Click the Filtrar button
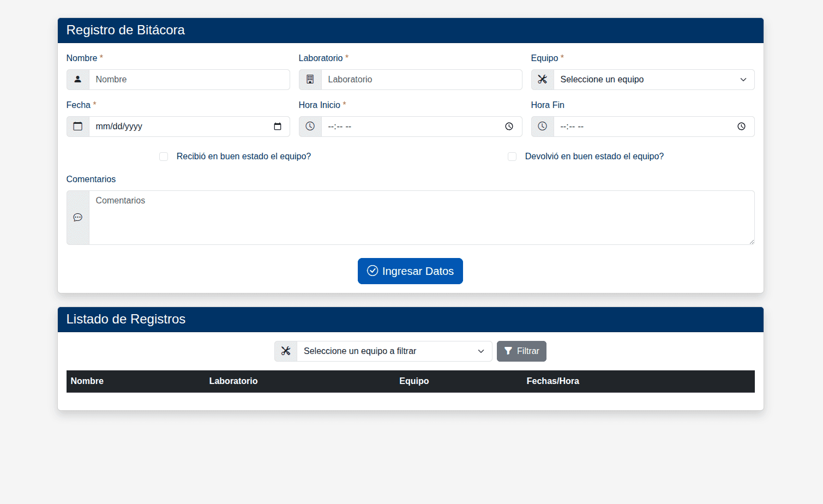Image resolution: width=823 pixels, height=504 pixels. coord(521,351)
